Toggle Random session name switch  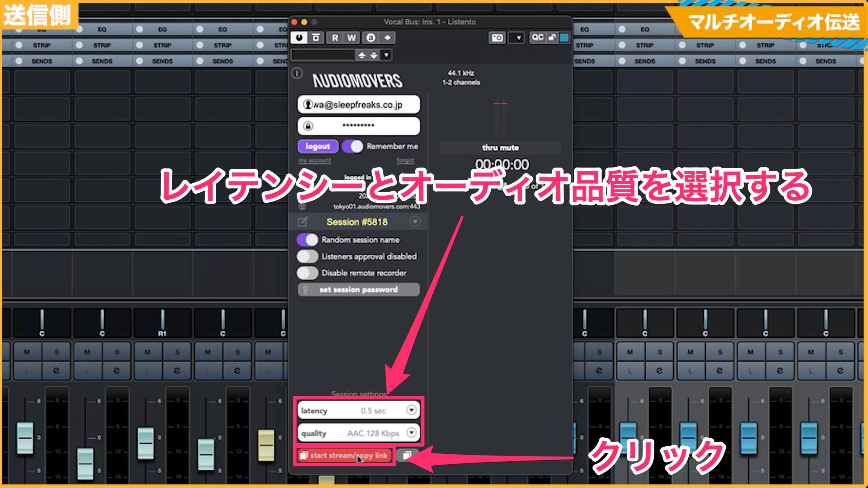coord(307,240)
